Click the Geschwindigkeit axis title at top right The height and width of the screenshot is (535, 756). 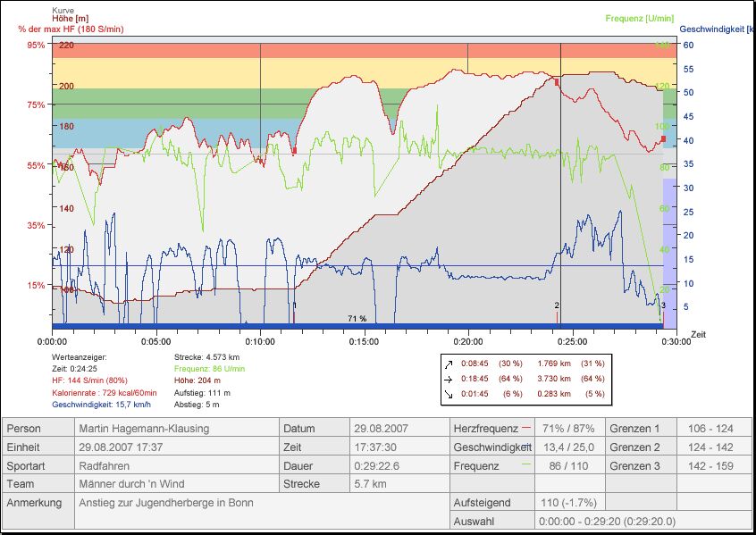click(x=716, y=29)
